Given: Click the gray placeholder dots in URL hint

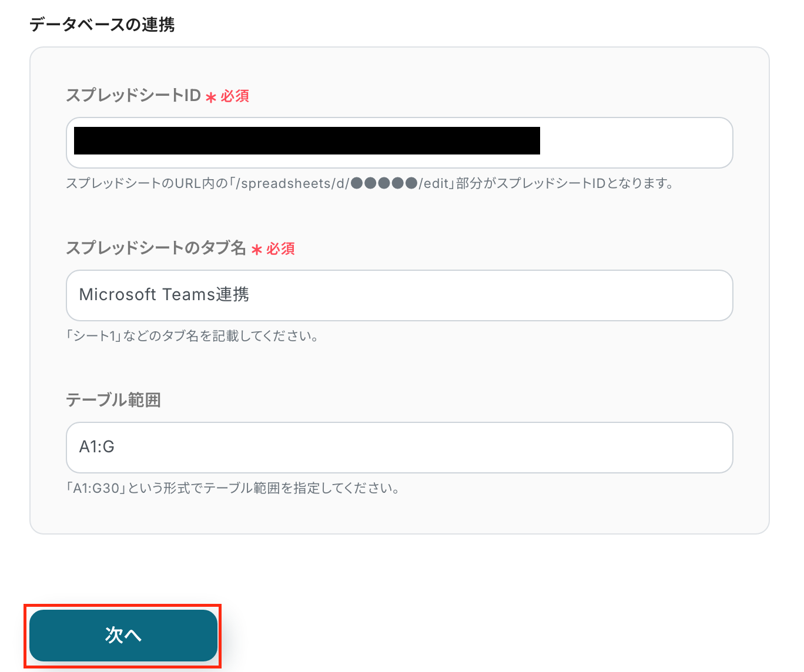Looking at the screenshot, I should coord(384,183).
